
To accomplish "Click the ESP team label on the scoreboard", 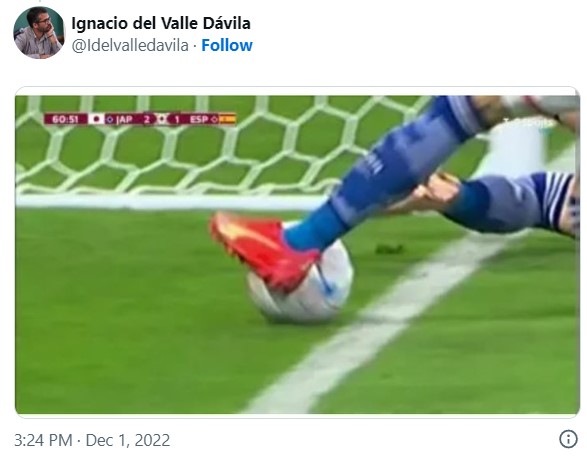I will [x=198, y=119].
